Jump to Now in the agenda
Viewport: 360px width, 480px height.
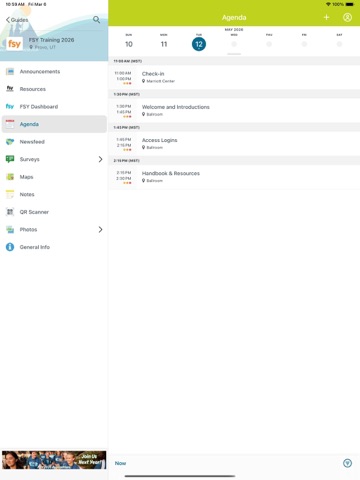coord(120,463)
